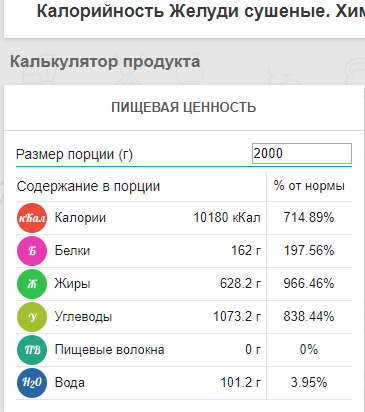This screenshot has height=412, width=365.
Task: Click the % от нормы column header
Action: [309, 186]
